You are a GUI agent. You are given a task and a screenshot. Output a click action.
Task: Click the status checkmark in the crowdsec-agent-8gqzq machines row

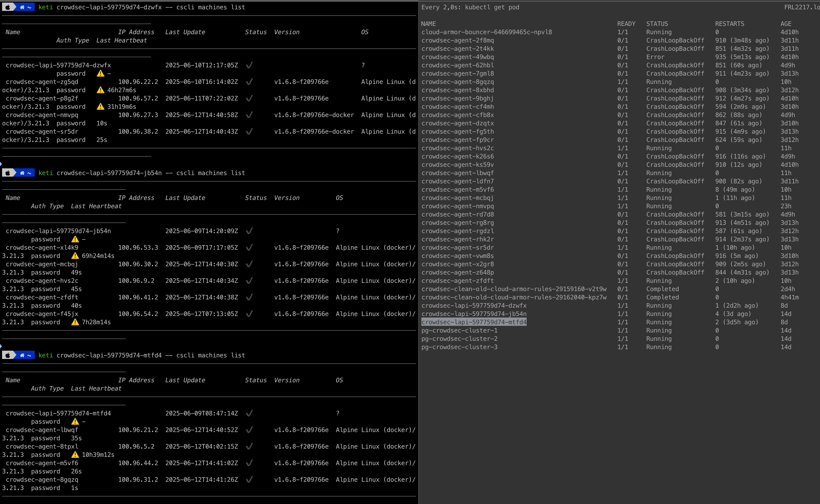(x=249, y=479)
